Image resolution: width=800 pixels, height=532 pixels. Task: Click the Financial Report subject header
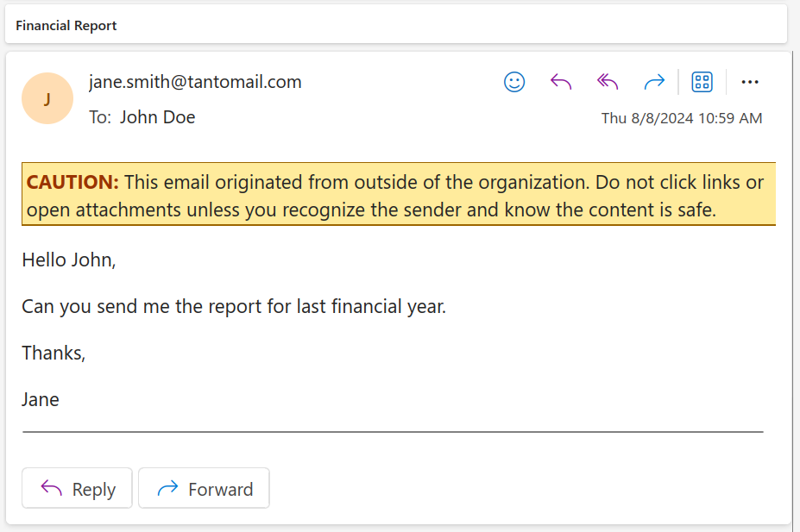click(x=66, y=26)
